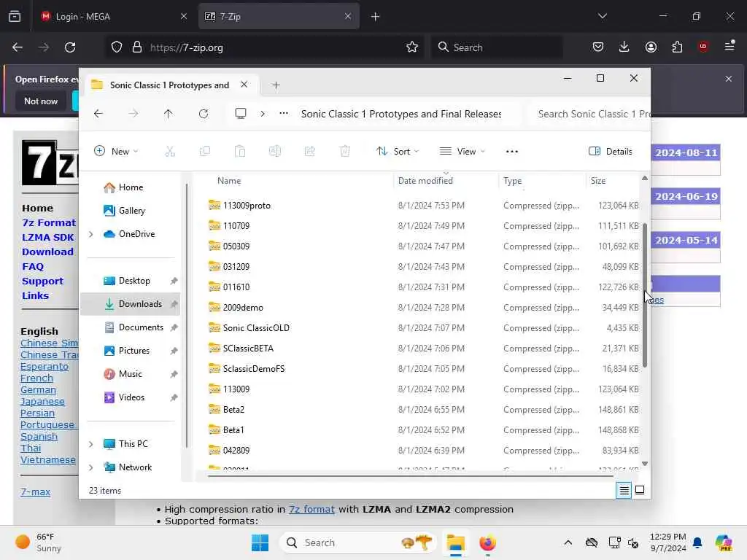Reload the 7-zip.org page in Firefox
Viewport: 747px width, 560px height.
click(70, 47)
